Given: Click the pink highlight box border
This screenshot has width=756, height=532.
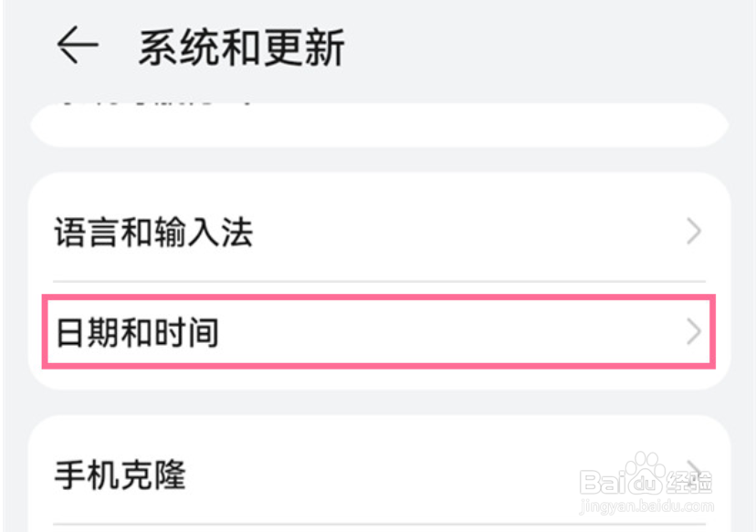Looking at the screenshot, I should tap(379, 297).
